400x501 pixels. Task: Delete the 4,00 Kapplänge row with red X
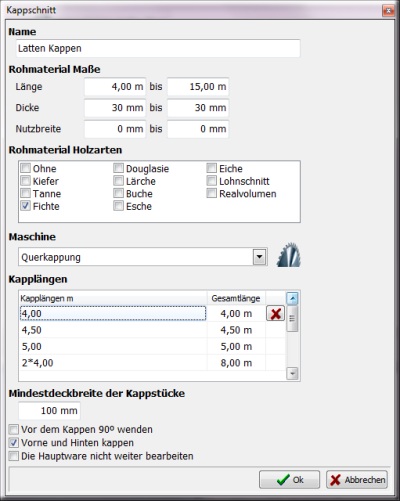pyautogui.click(x=275, y=314)
